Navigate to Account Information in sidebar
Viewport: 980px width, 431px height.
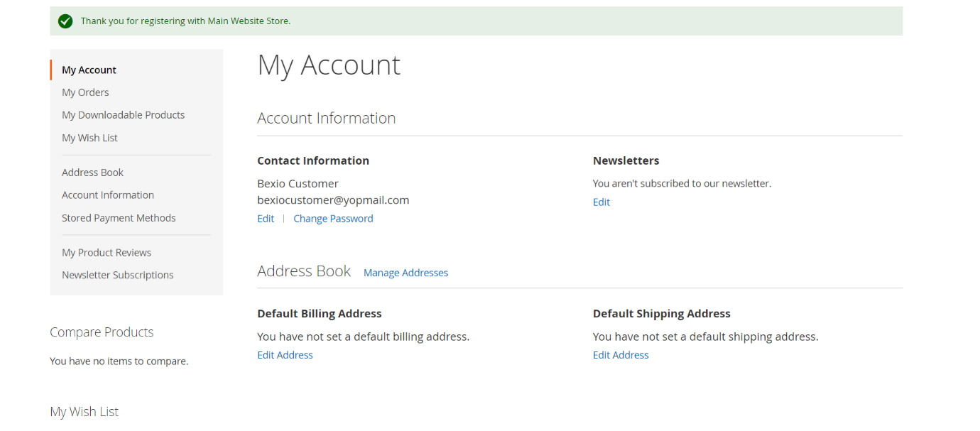[x=107, y=195]
